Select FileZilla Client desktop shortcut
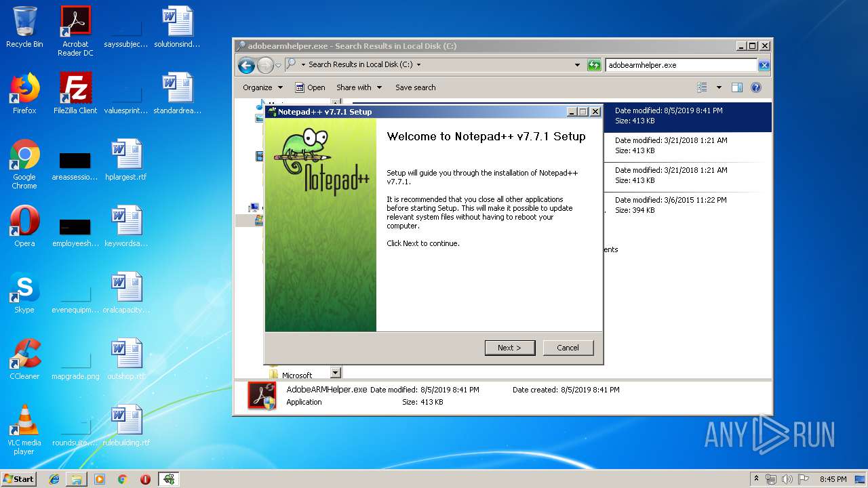The height and width of the screenshot is (488, 868). pyautogui.click(x=75, y=94)
